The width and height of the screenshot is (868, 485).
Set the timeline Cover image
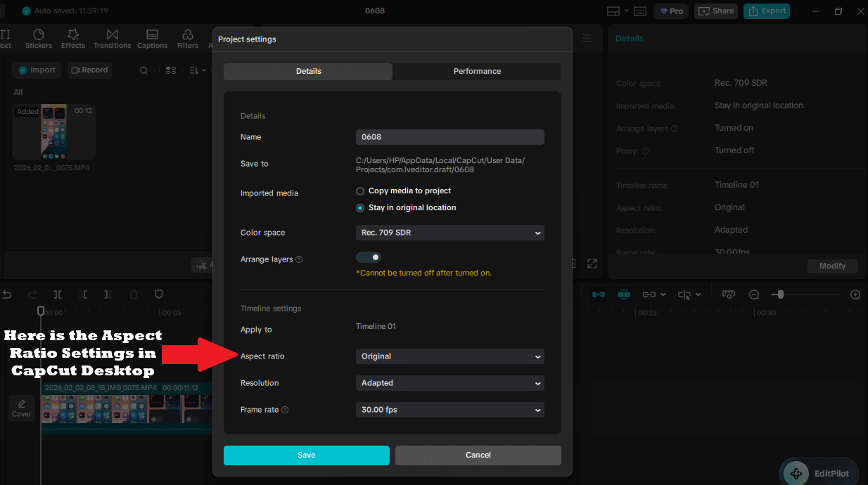point(22,408)
